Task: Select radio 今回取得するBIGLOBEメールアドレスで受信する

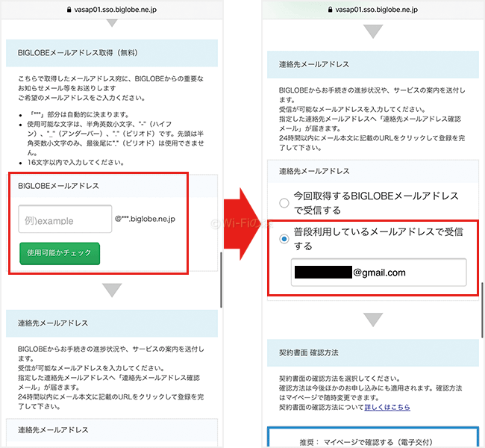Action: 284,203
